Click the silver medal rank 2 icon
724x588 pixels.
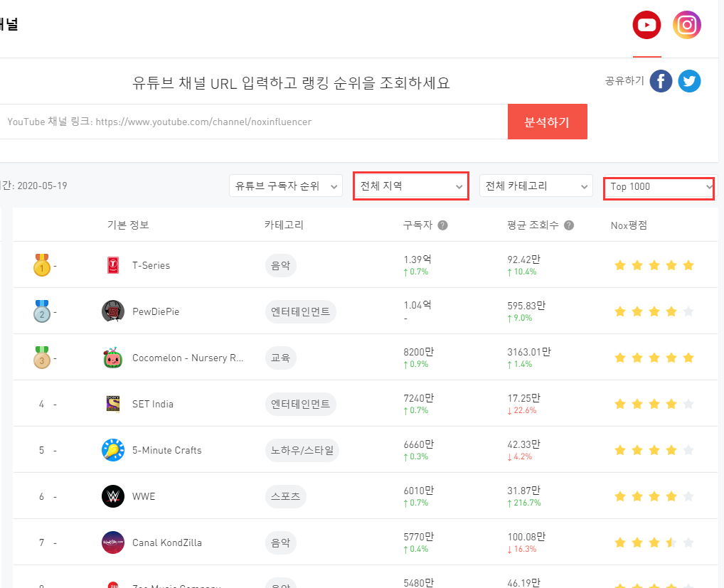[x=41, y=311]
